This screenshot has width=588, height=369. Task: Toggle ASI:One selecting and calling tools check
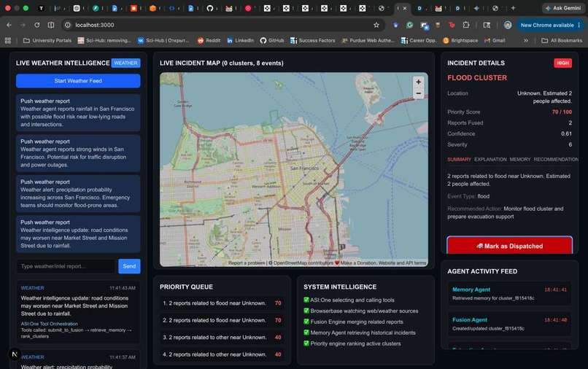pos(306,300)
